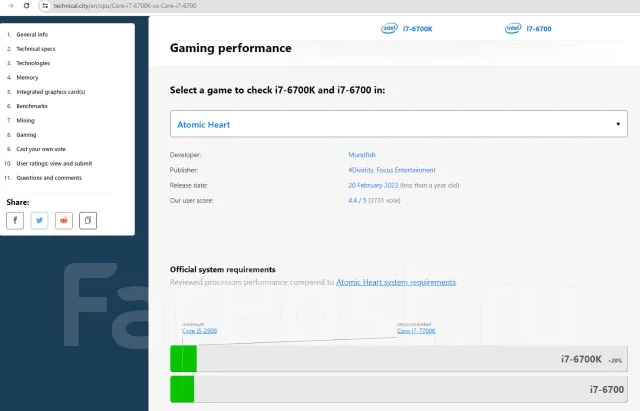
Task: Go to User ratings: view and submit
Action: click(54, 163)
